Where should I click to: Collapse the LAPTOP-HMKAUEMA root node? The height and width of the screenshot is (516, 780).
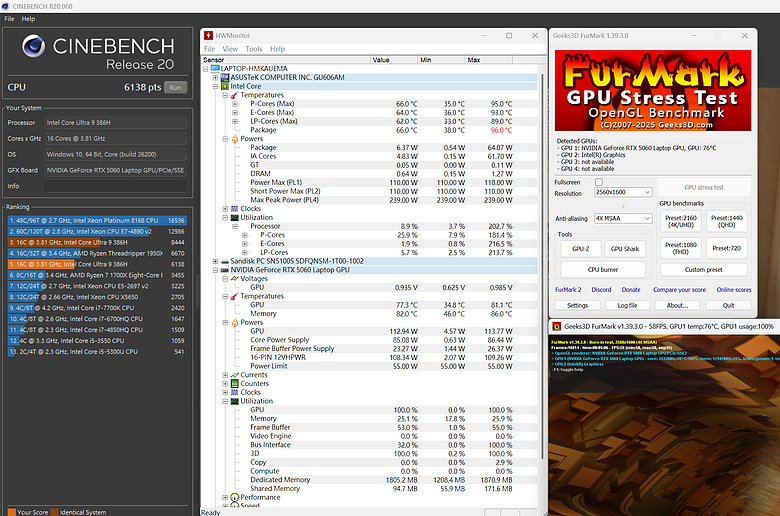[x=205, y=69]
